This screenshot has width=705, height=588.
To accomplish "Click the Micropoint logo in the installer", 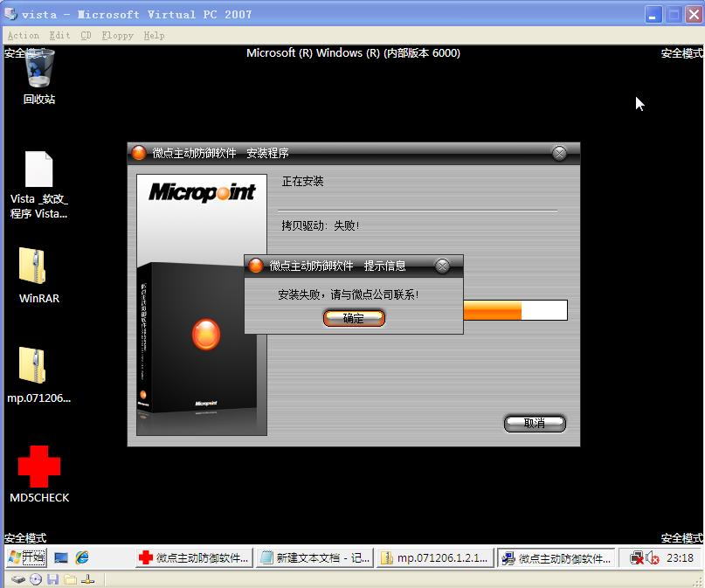I will pyautogui.click(x=202, y=192).
